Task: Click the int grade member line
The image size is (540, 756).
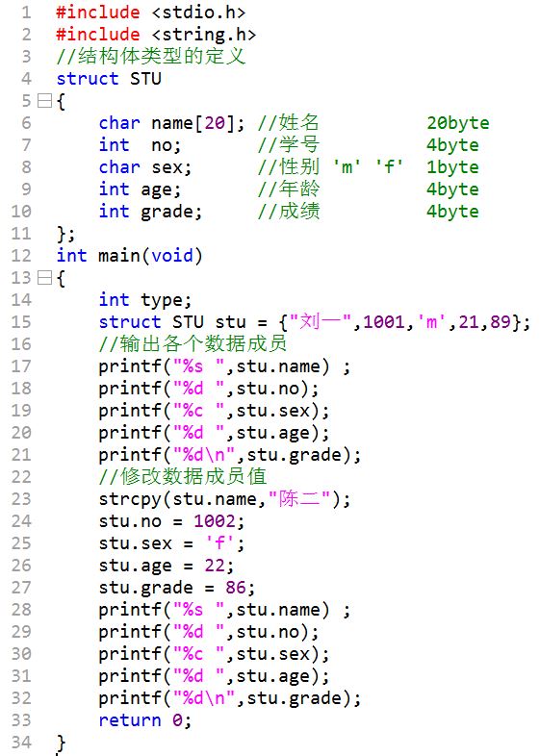Action: 150,212
